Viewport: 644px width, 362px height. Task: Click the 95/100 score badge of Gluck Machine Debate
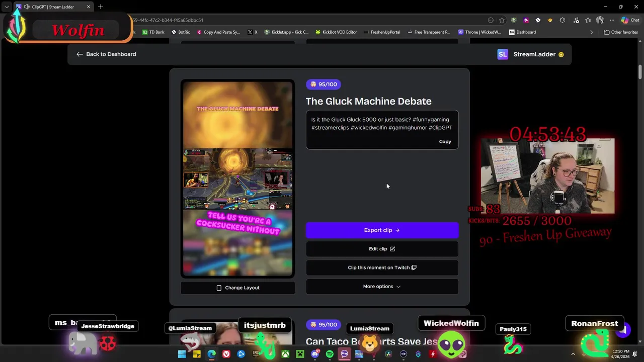pyautogui.click(x=324, y=84)
